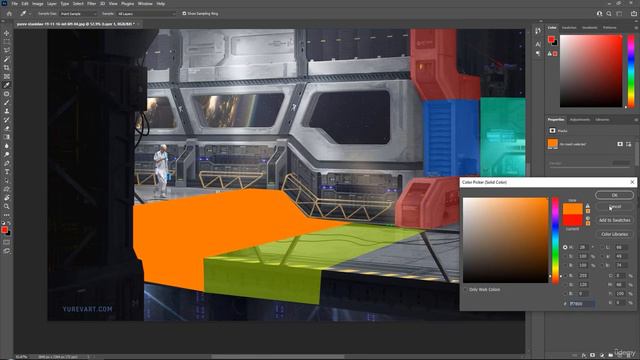
Task: Click Color Libraries button
Action: pyautogui.click(x=614, y=234)
